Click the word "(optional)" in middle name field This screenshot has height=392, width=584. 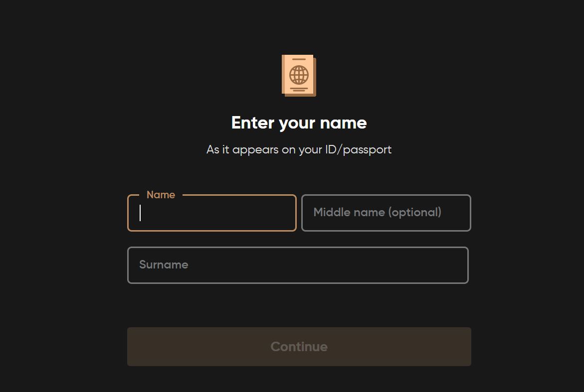pyautogui.click(x=415, y=212)
